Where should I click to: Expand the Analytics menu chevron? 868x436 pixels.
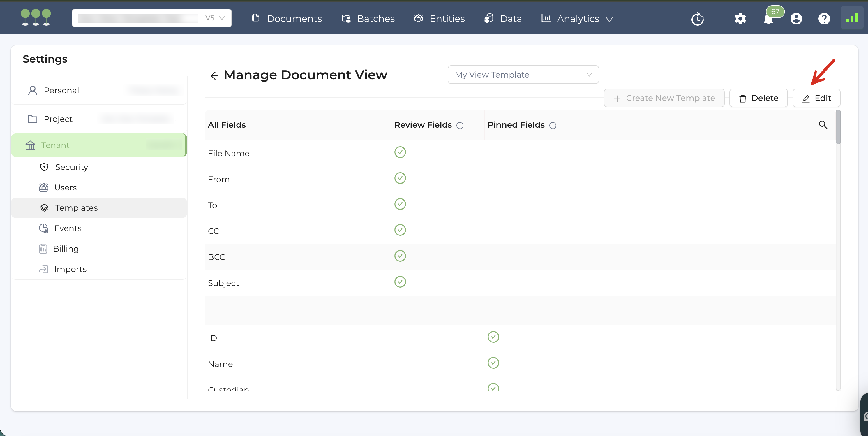coord(609,19)
